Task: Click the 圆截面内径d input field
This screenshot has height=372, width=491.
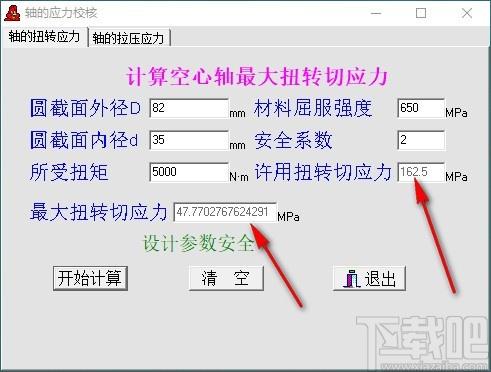Action: [189, 140]
